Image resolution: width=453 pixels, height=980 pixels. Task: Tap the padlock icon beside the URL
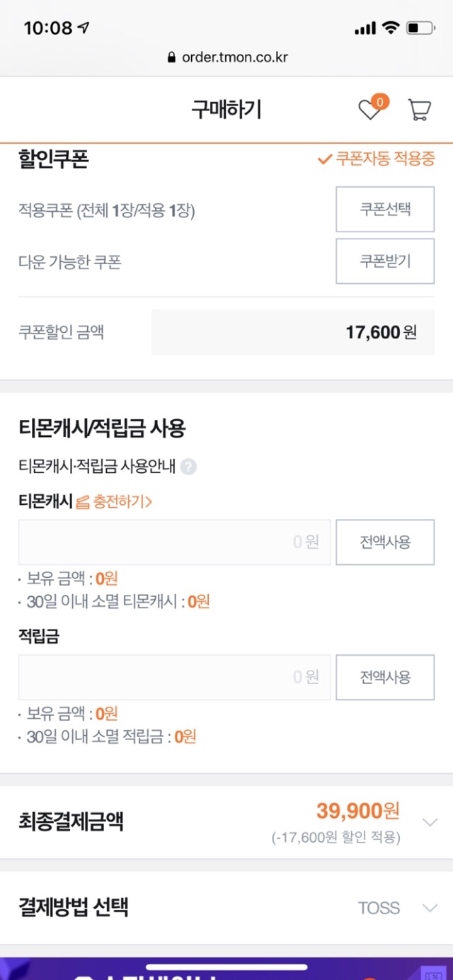[x=171, y=57]
